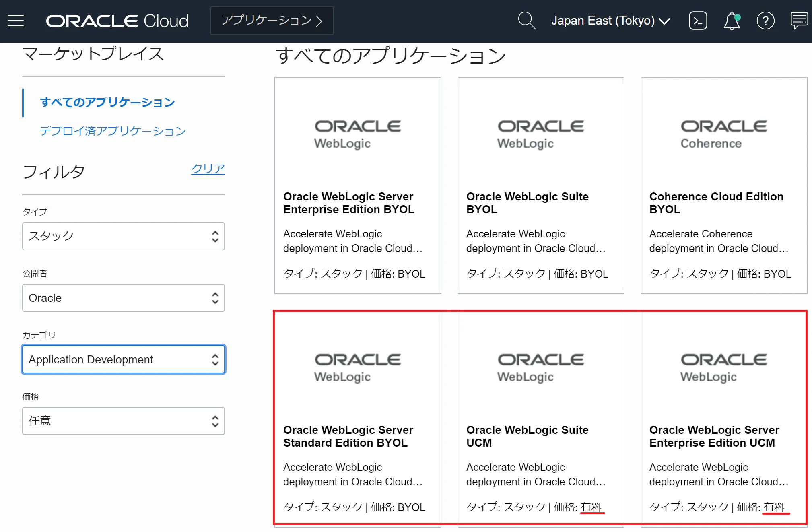Click the Coherence Cloud Edition BYOL logo
The height and width of the screenshot is (532, 812).
tap(724, 134)
